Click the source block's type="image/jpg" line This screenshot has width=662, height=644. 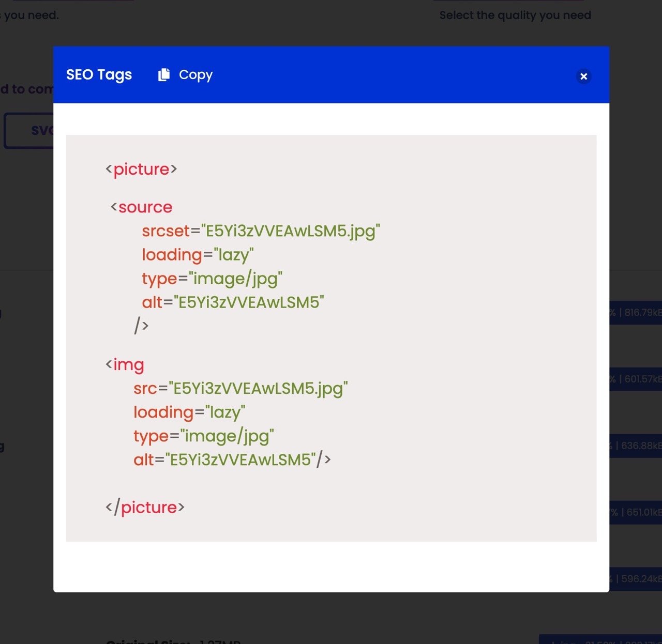212,279
